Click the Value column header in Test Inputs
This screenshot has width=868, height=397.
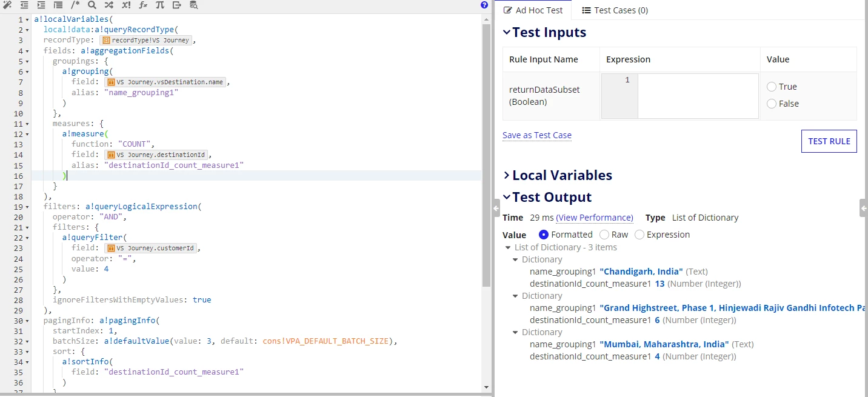778,59
